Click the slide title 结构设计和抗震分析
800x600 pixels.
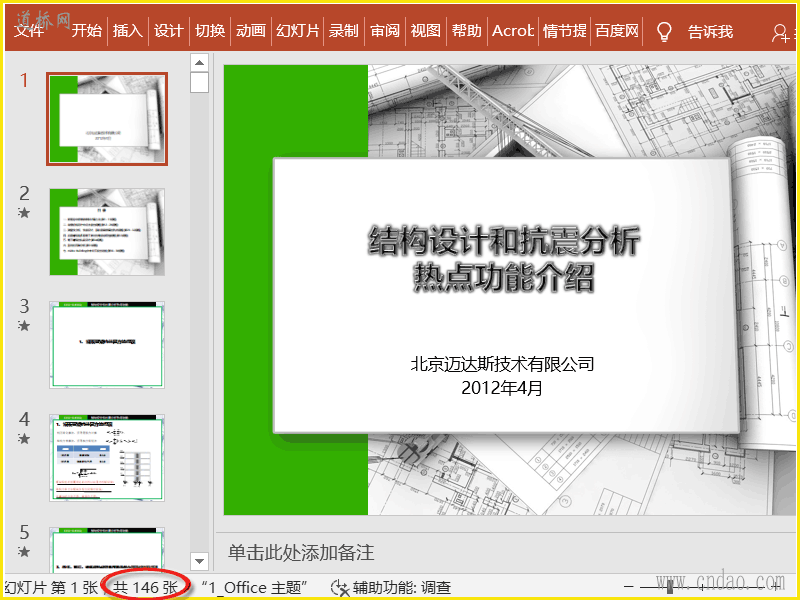pos(503,240)
